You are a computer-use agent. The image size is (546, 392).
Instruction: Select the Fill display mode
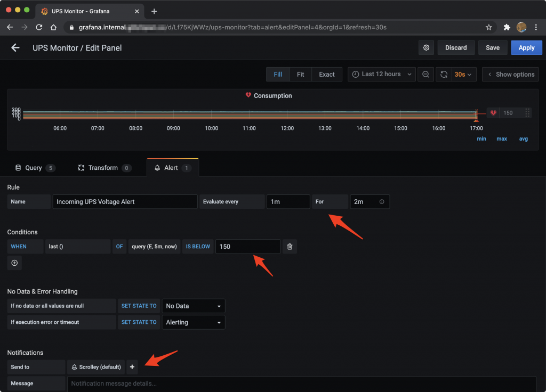(278, 75)
